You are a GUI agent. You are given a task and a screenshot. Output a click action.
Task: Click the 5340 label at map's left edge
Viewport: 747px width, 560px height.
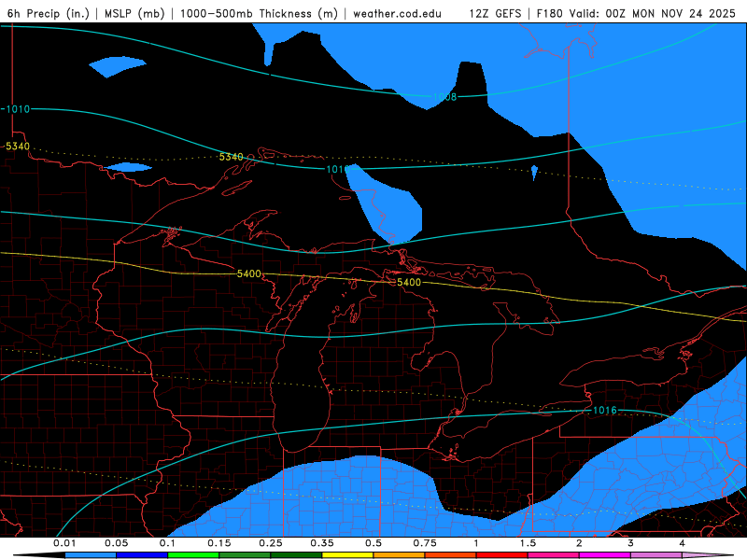pyautogui.click(x=18, y=147)
